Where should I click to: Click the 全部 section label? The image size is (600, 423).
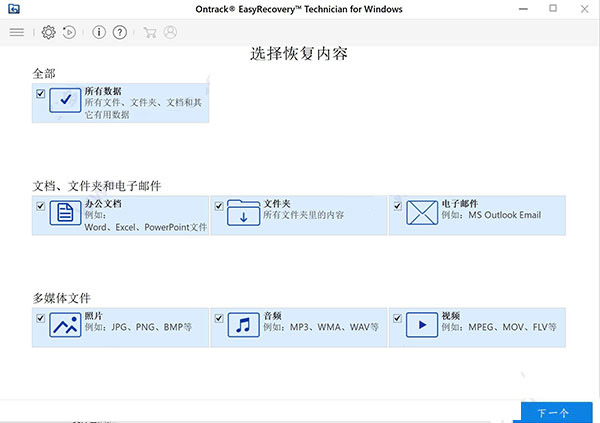44,73
